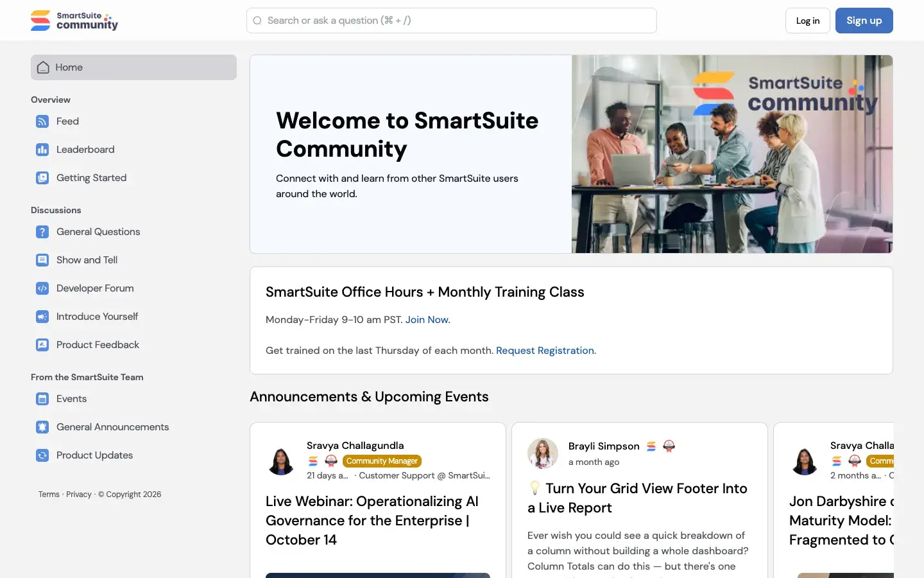The width and height of the screenshot is (924, 578).
Task: Open the Privacy link in footer
Action: click(79, 495)
